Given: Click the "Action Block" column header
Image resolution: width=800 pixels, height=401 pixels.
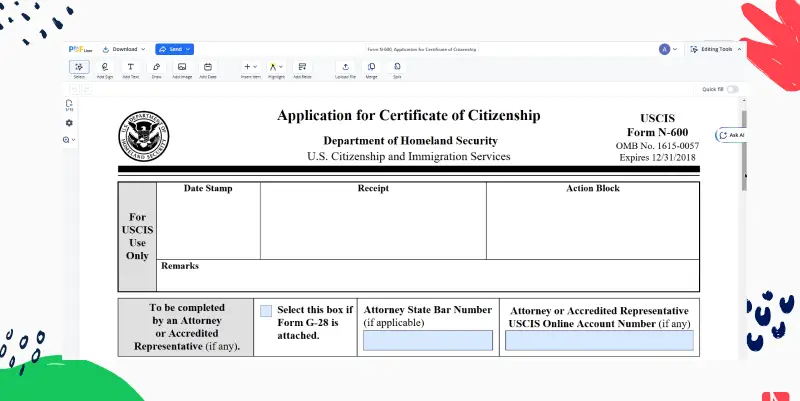Looking at the screenshot, I should [x=593, y=188].
